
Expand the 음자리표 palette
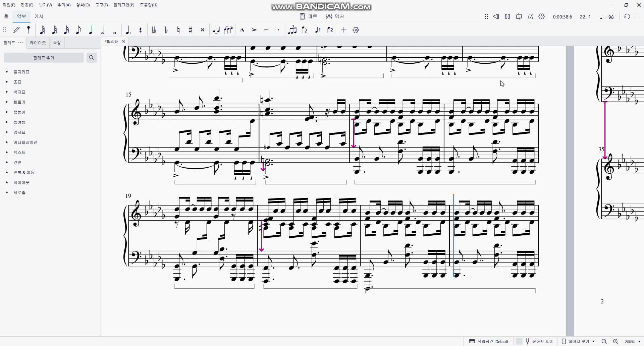coord(21,72)
